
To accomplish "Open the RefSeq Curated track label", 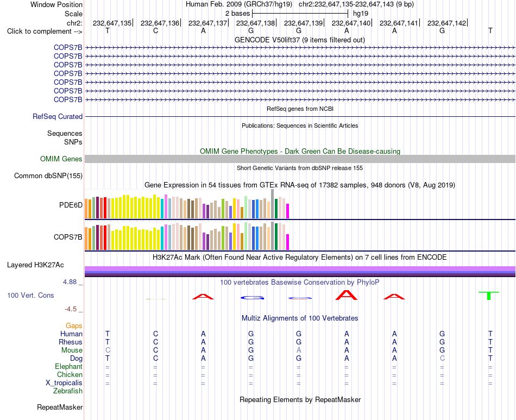I will coord(58,116).
